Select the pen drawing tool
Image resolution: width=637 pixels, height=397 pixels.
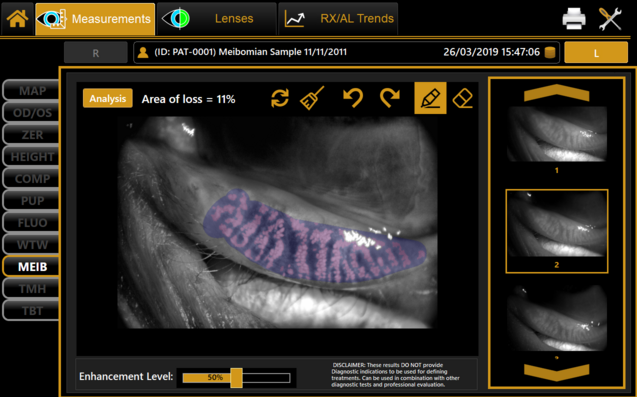430,98
